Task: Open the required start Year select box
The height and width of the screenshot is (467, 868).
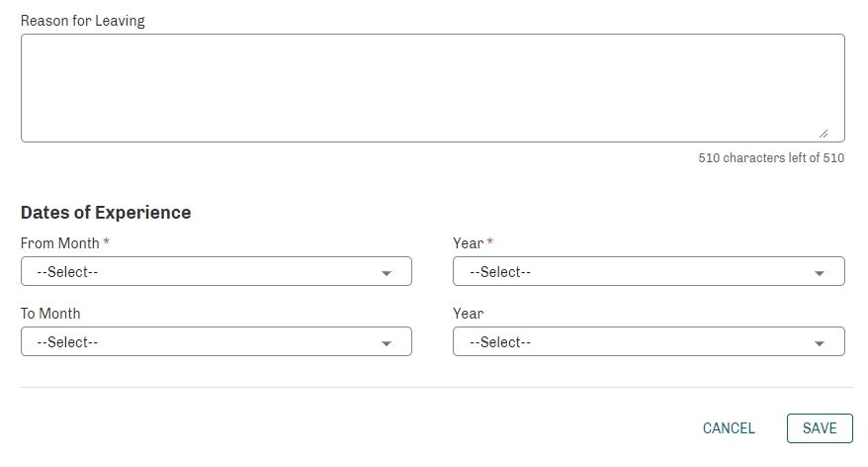Action: [x=649, y=271]
